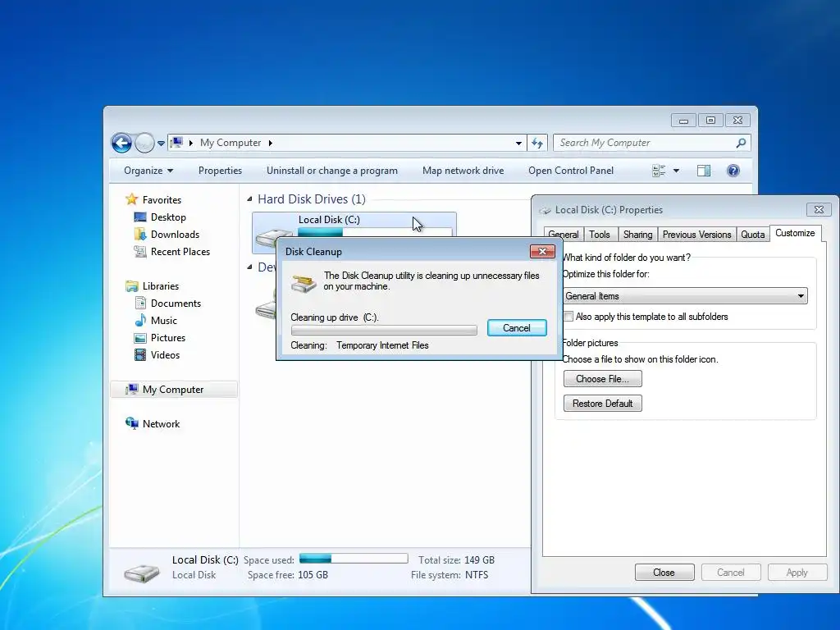Select the Favorites star in navigation pane
Screen dimensions: 840x630
pos(132,199)
